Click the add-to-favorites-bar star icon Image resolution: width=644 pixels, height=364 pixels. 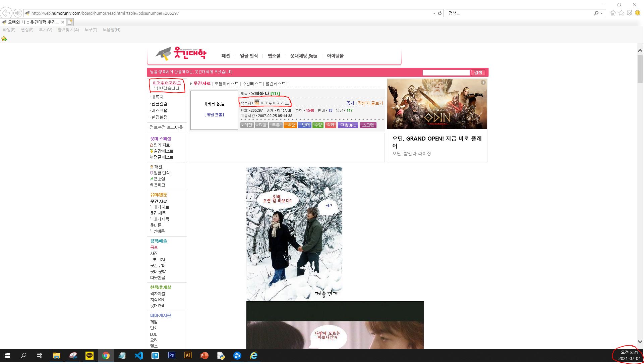pos(4,39)
